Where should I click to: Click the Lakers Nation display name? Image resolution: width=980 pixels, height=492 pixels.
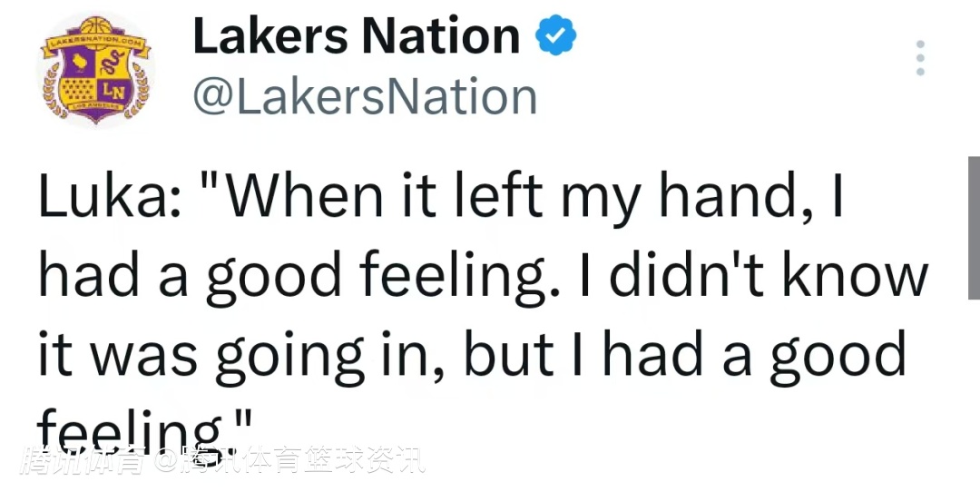pos(357,36)
